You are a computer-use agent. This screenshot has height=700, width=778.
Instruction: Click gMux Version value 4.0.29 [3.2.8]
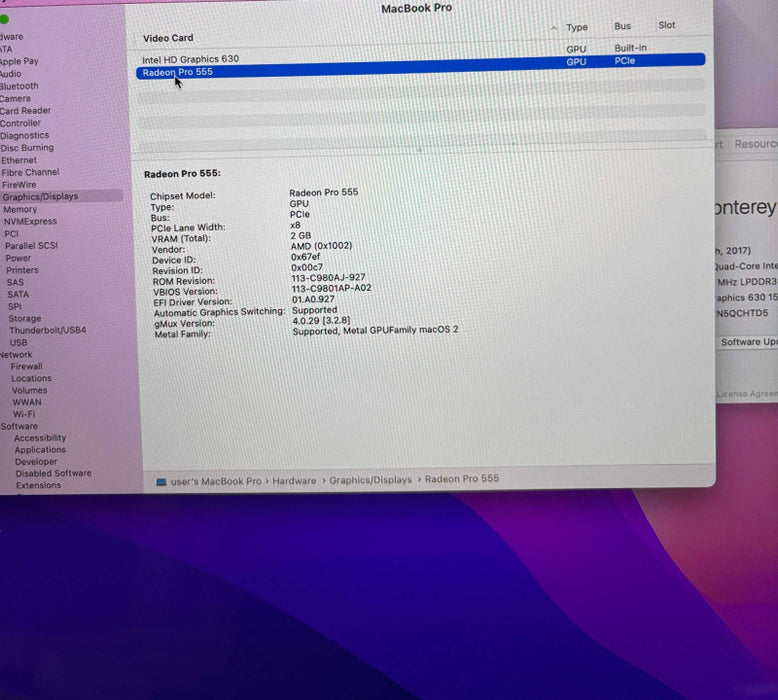321,320
